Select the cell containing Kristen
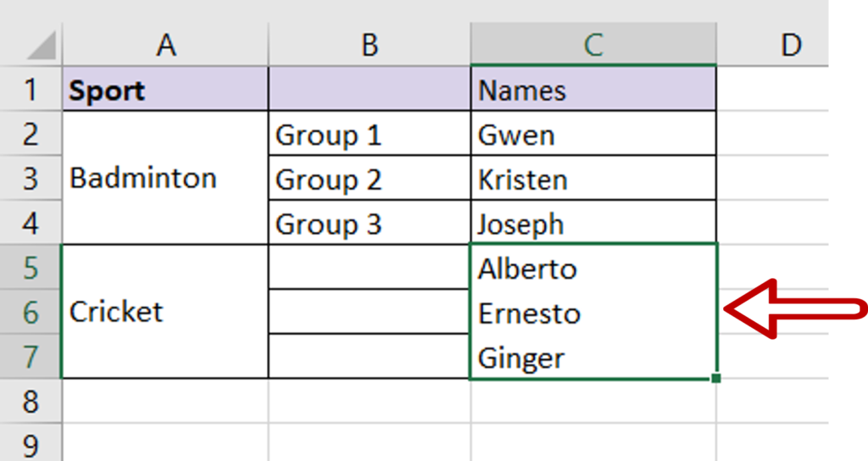868x461 pixels. [593, 178]
